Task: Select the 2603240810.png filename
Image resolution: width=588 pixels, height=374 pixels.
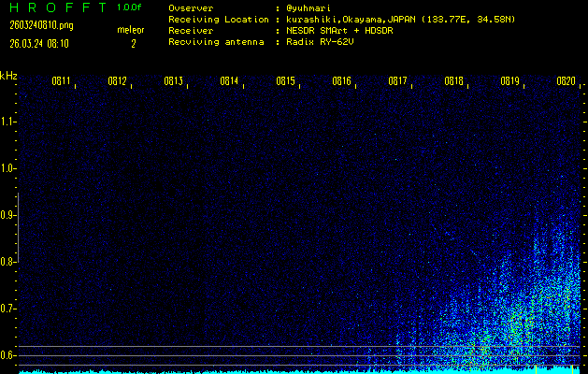Action: pyautogui.click(x=41, y=25)
